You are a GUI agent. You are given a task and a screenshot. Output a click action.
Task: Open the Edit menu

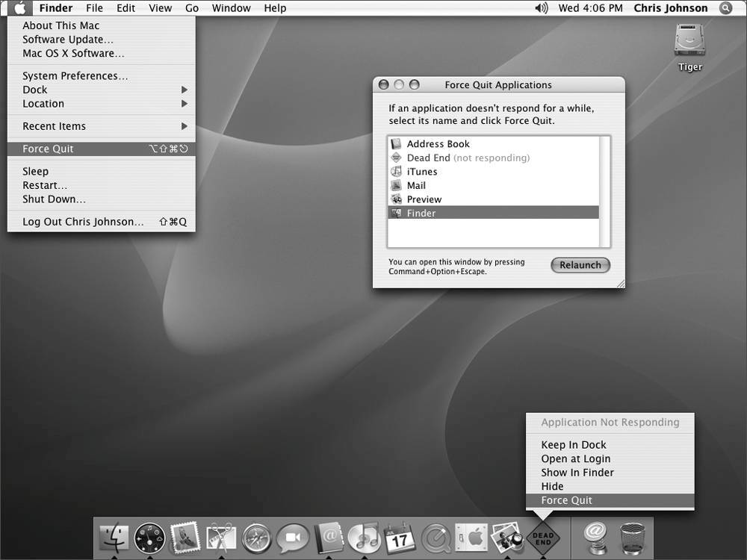125,8
